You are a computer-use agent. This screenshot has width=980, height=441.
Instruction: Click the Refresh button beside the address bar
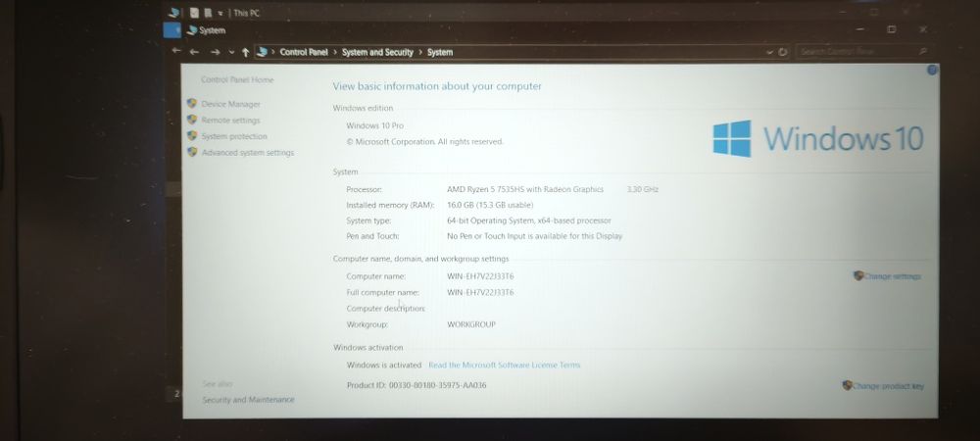coord(782,53)
